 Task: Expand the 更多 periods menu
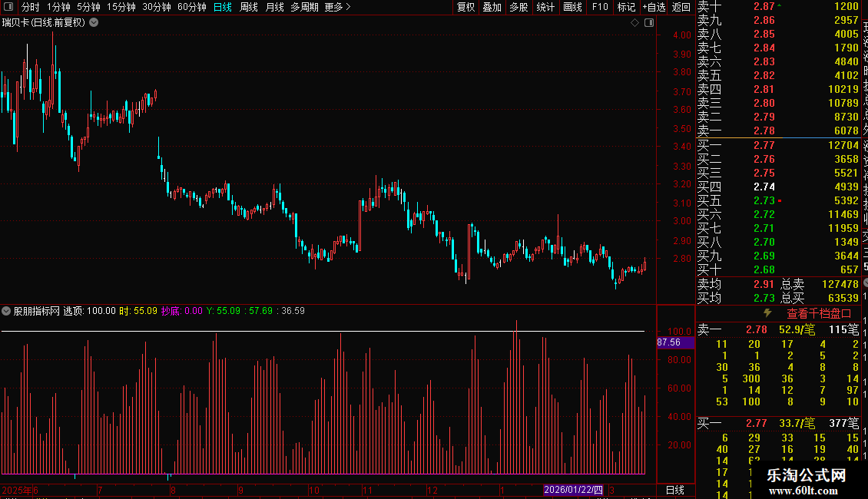click(x=338, y=7)
